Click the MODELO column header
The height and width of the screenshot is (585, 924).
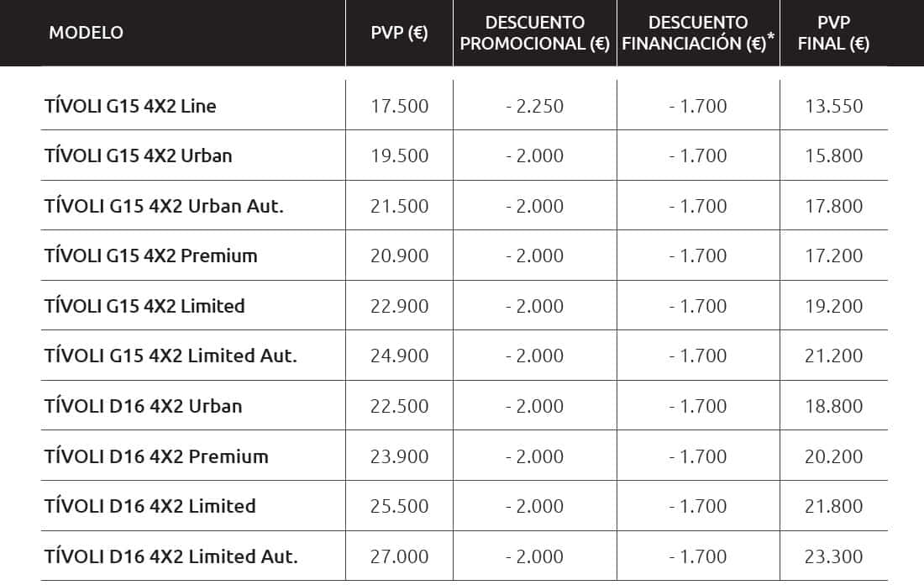(x=86, y=33)
